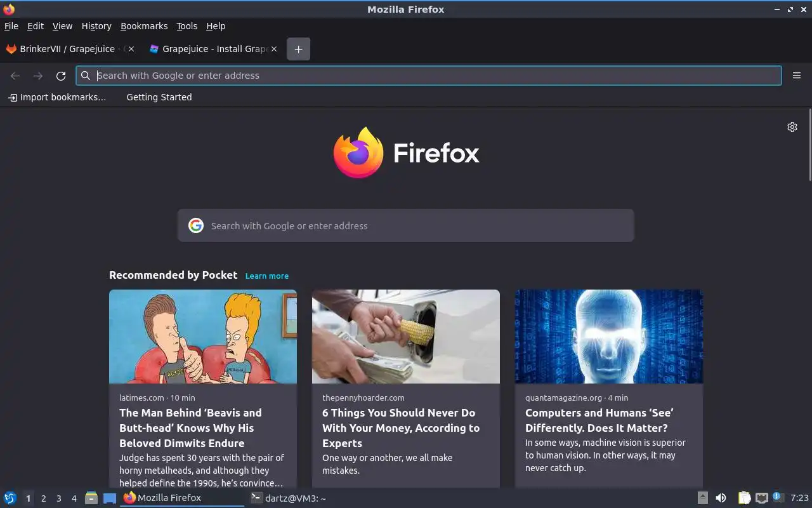Open the clipboard tray icon
This screenshot has height=508, width=812.
point(744,498)
